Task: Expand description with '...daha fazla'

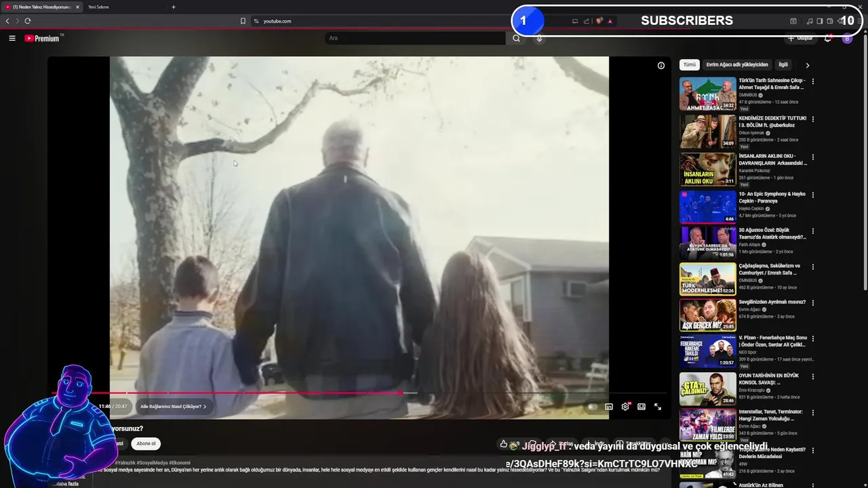Action: [66, 484]
